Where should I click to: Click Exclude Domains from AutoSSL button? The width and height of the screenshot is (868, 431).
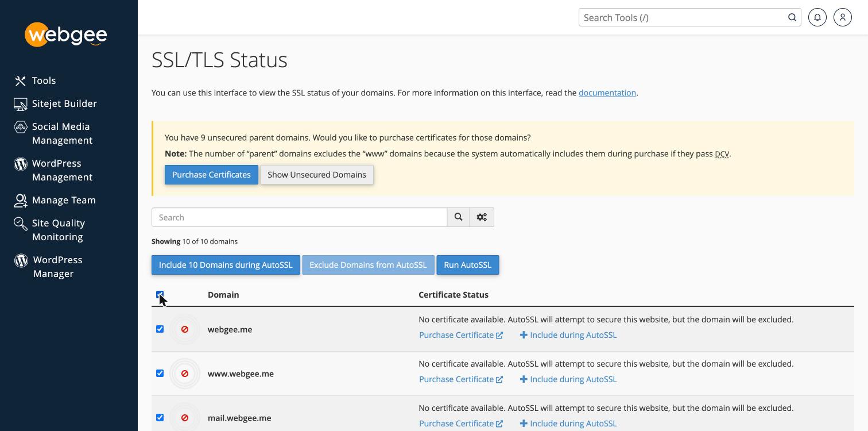click(x=368, y=265)
